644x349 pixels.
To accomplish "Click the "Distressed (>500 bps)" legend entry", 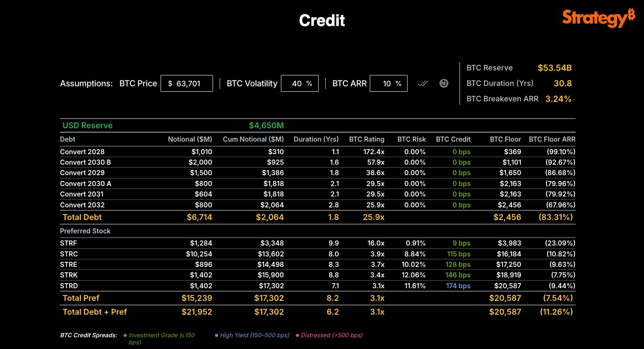I will 330,335.
